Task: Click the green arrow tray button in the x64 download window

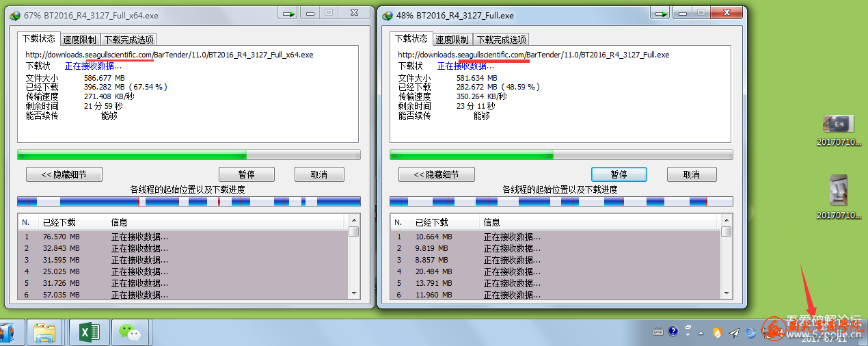Action: coord(289,13)
